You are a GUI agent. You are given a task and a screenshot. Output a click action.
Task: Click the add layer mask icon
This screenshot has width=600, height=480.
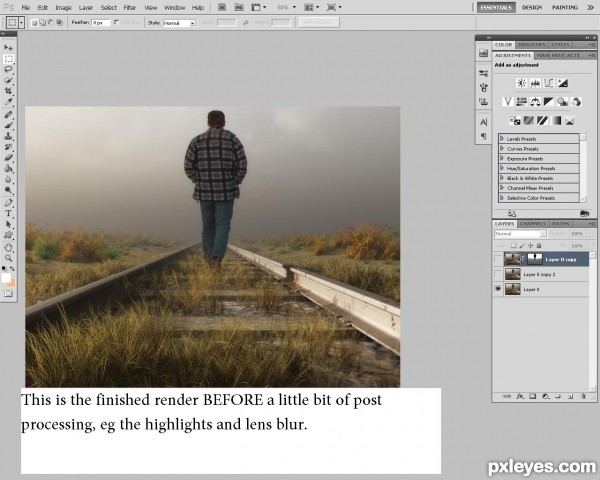coord(533,397)
